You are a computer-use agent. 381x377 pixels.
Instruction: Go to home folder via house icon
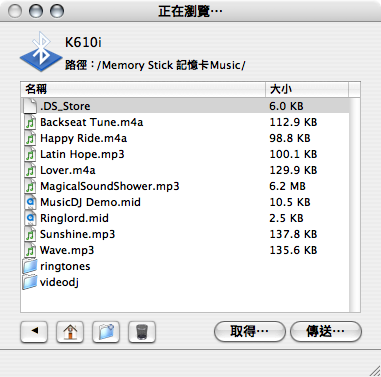[70, 332]
